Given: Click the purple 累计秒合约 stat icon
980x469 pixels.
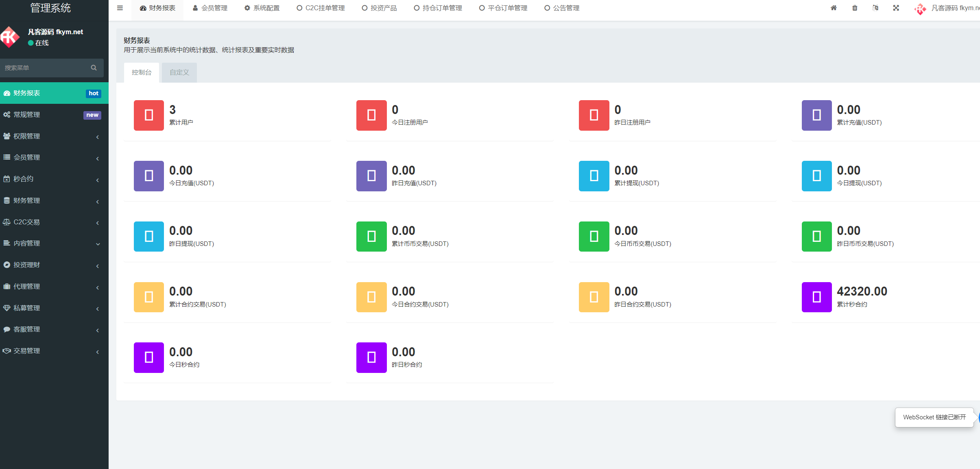Looking at the screenshot, I should coord(816,297).
